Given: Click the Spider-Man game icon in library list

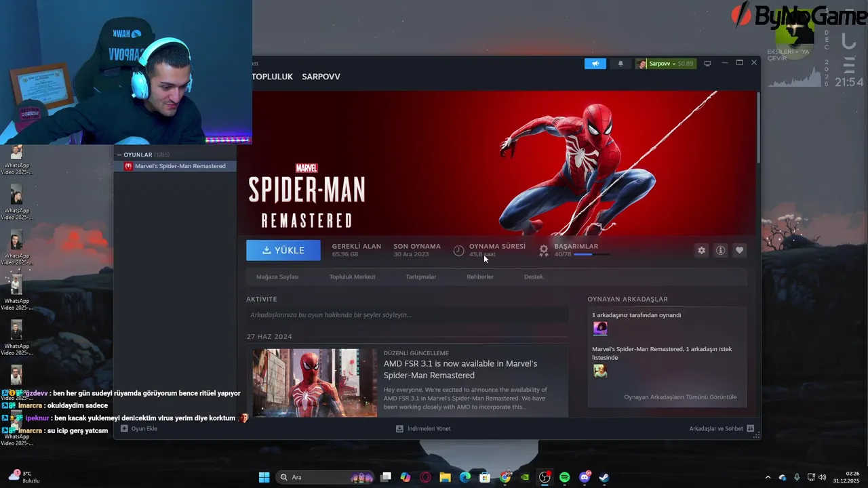Looking at the screenshot, I should click(128, 166).
